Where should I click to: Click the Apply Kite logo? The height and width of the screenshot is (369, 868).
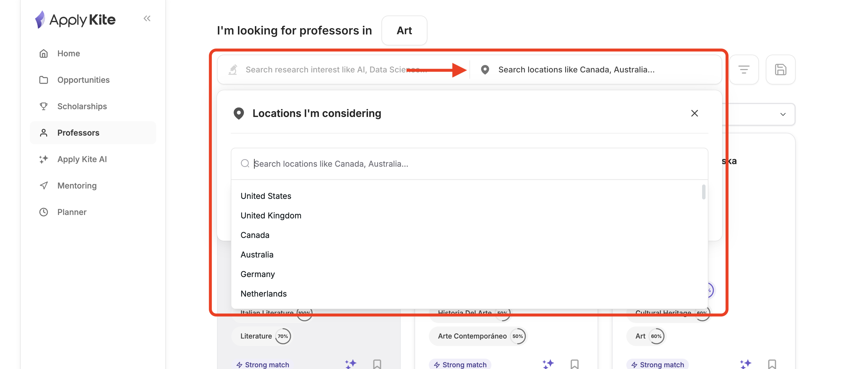pyautogui.click(x=75, y=20)
